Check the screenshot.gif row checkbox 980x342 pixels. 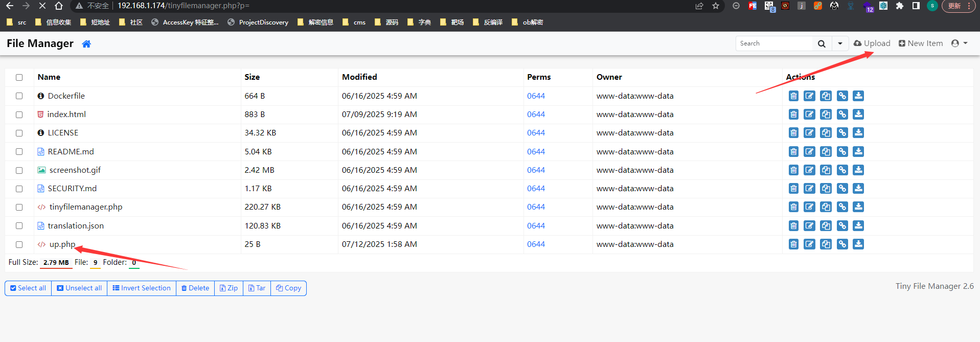pos(19,170)
